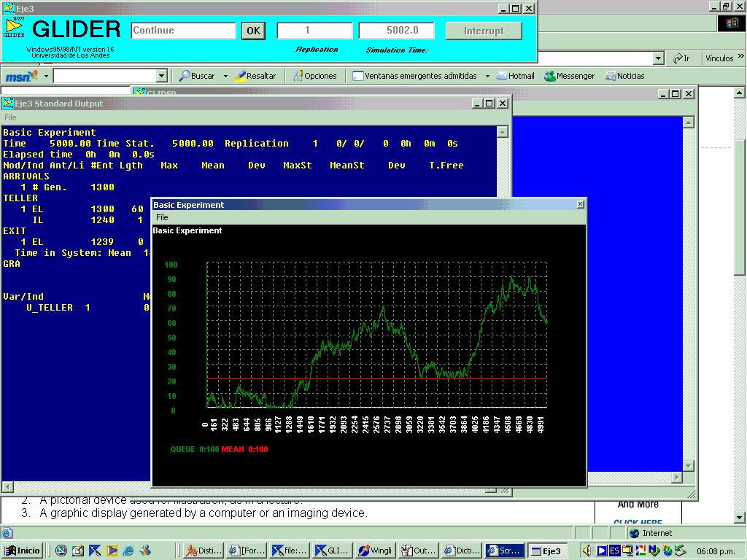Click the blue play-arrow tray icon
747x560 pixels.
tap(602, 551)
